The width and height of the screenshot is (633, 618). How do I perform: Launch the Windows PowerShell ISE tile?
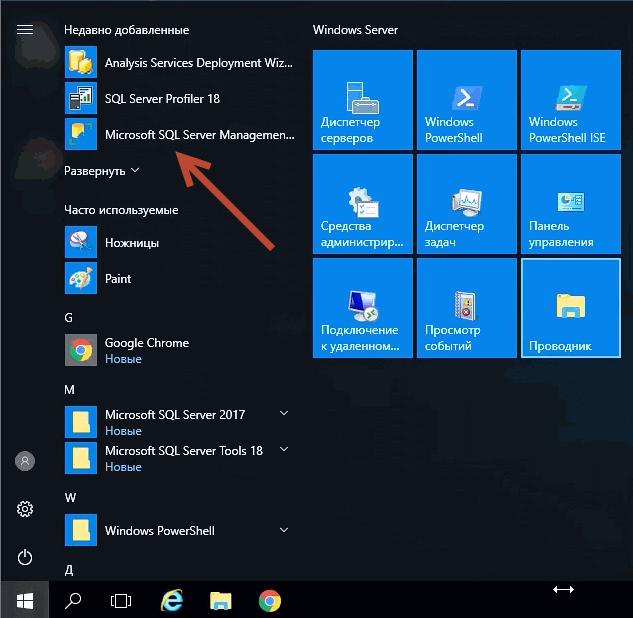click(571, 100)
